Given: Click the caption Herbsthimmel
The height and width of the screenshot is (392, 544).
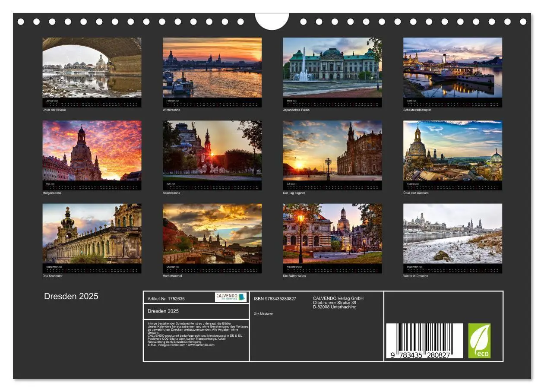Looking at the screenshot, I should coord(172,276).
